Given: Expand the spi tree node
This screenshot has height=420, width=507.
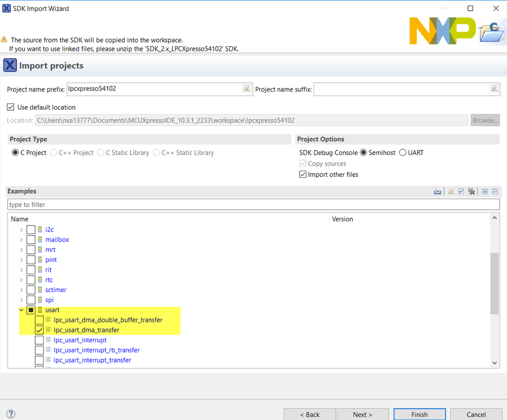Looking at the screenshot, I should [21, 300].
